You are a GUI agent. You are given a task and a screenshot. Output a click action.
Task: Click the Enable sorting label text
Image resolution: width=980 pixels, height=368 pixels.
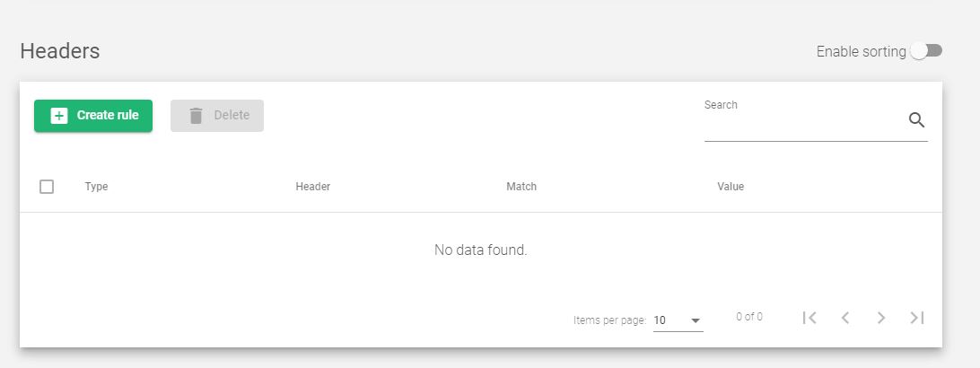coord(861,51)
